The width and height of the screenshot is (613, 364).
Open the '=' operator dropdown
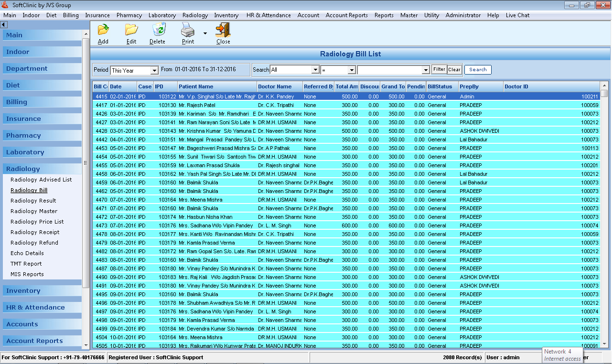pos(352,70)
